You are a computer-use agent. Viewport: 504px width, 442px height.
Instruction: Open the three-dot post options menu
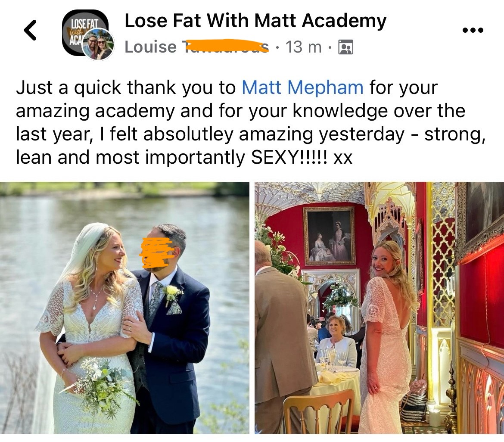pyautogui.click(x=473, y=30)
